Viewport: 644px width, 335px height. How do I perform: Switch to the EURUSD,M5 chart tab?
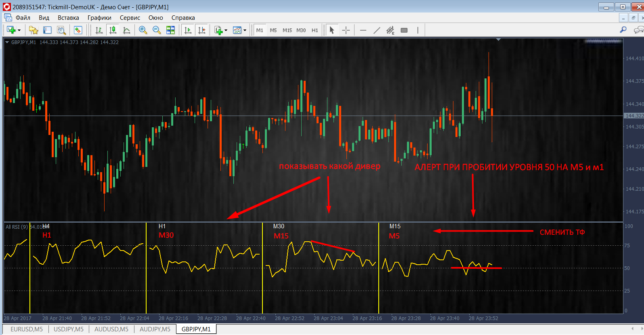[27, 329]
